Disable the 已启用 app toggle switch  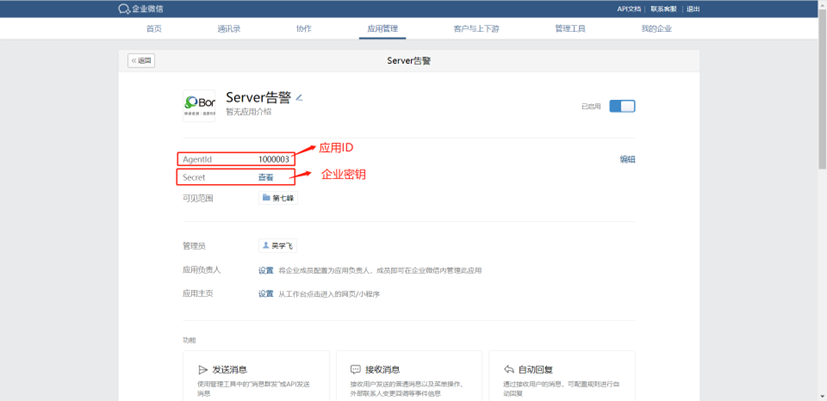[621, 106]
